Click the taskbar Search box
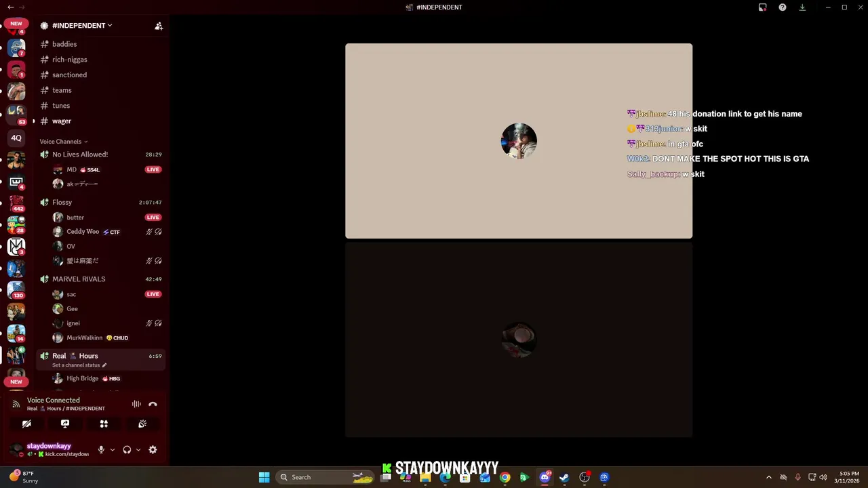 click(325, 477)
